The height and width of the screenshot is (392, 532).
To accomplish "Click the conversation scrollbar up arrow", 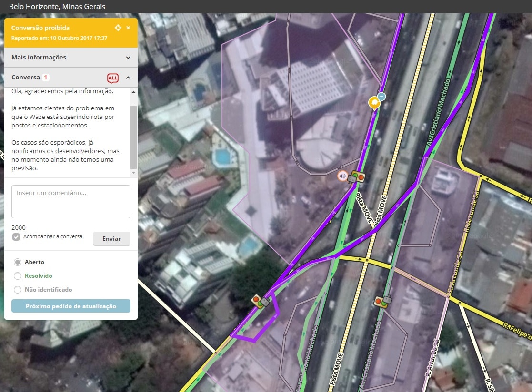I will pos(133,91).
